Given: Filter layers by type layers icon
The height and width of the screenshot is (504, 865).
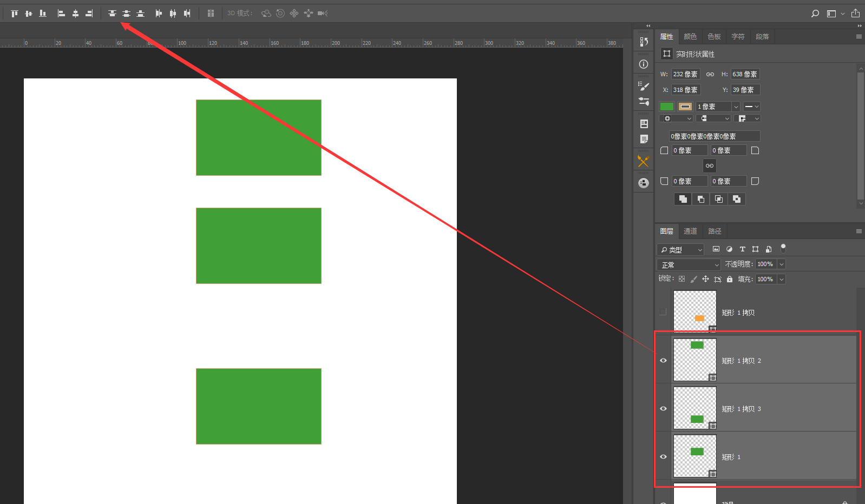Looking at the screenshot, I should (x=742, y=249).
